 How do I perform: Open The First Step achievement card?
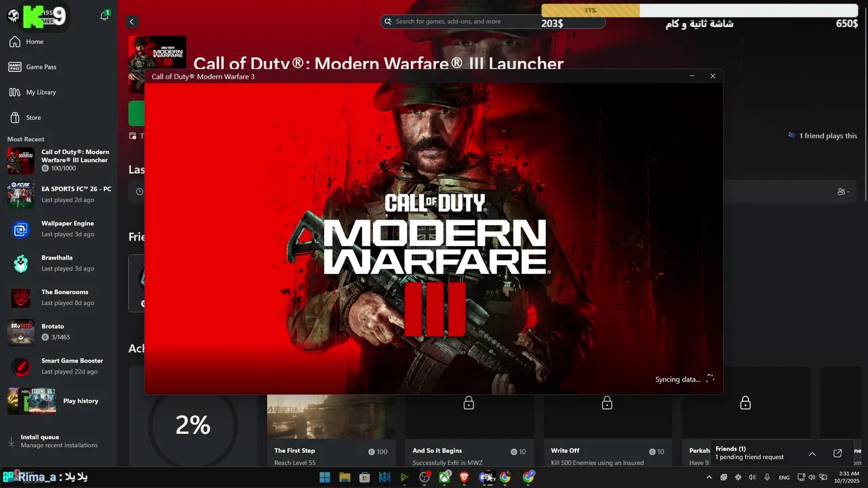(x=331, y=431)
